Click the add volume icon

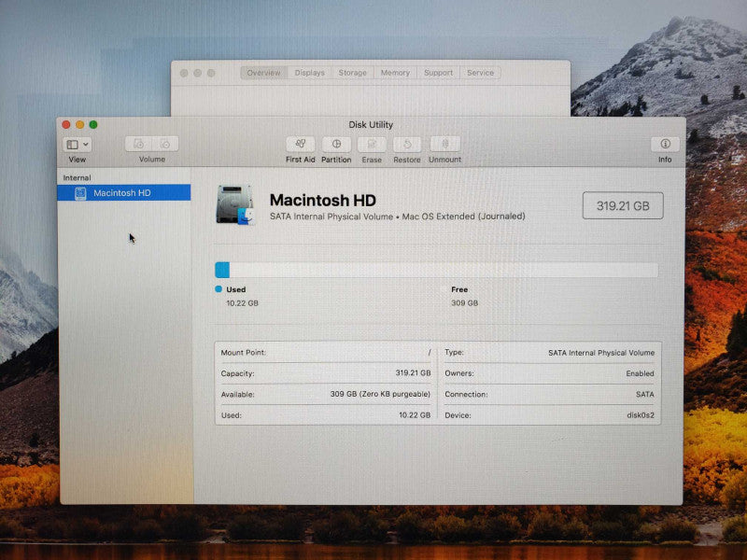(138, 144)
